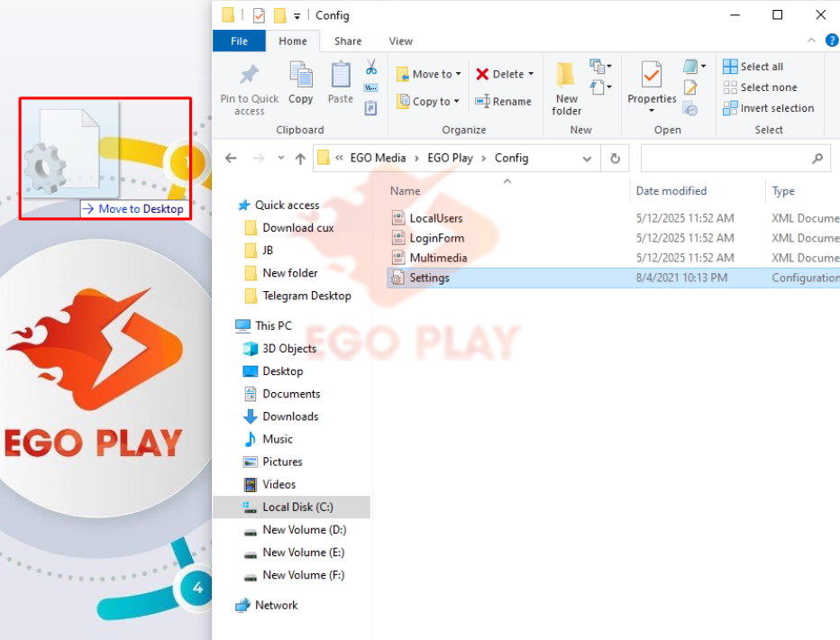Open the Easy access dropdown icon
This screenshot has width=840, height=640.
click(600, 87)
